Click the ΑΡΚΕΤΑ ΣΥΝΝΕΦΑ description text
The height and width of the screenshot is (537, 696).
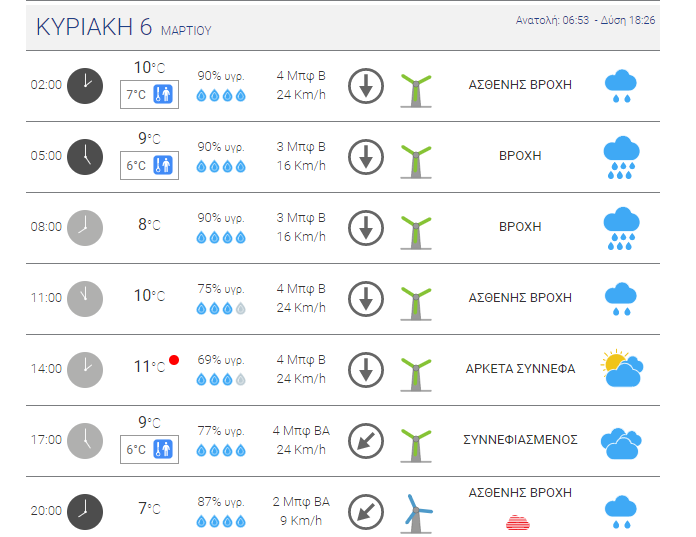(x=520, y=369)
